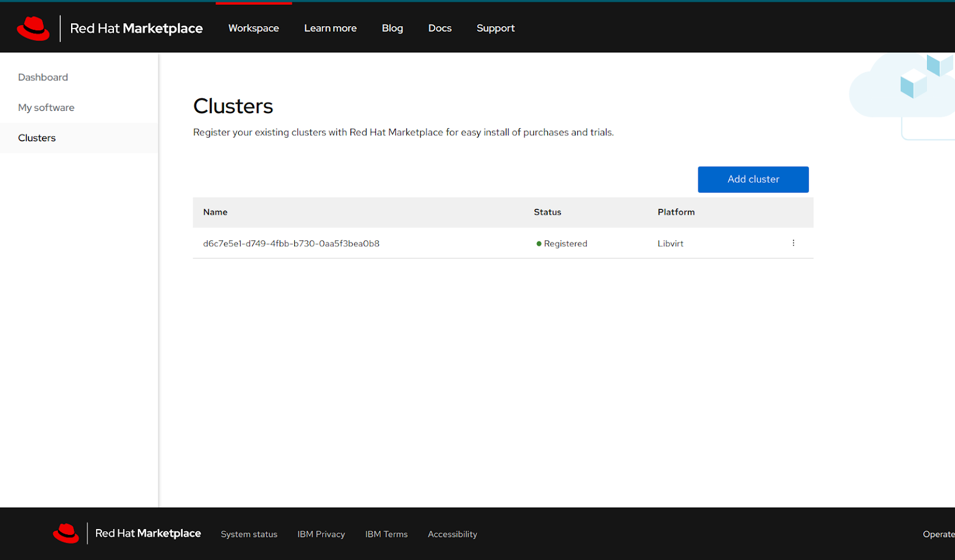The height and width of the screenshot is (560, 955).
Task: Click the Add cluster button
Action: tap(753, 180)
